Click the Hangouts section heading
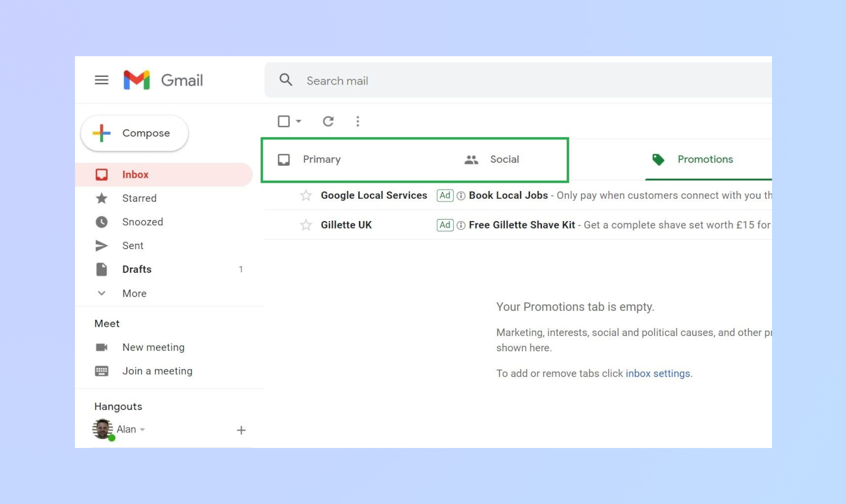 click(x=118, y=407)
